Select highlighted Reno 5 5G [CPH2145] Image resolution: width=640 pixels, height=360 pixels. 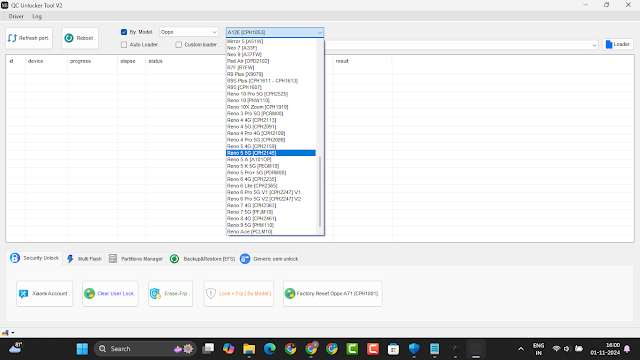pyautogui.click(x=271, y=153)
